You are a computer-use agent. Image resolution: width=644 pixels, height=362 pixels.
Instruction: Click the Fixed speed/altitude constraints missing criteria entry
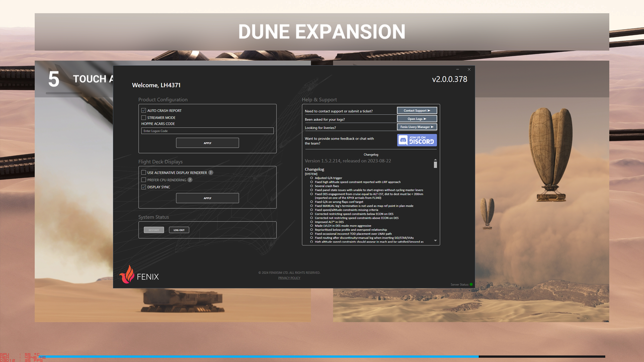[347, 210]
